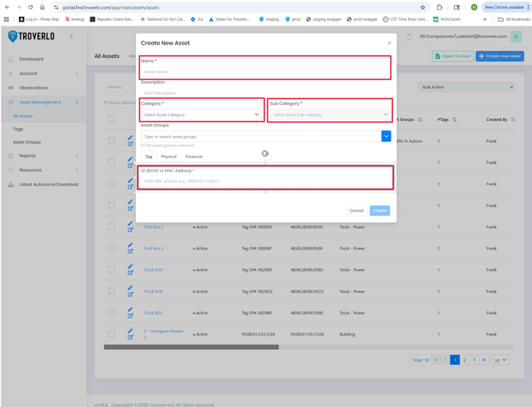Click Export To Excel button

pos(453,56)
